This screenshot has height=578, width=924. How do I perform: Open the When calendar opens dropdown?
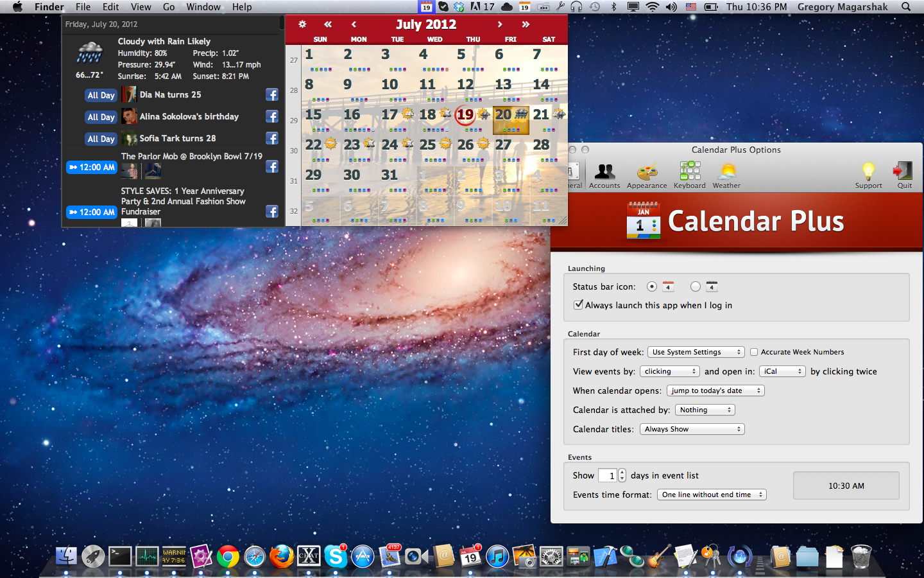(715, 390)
